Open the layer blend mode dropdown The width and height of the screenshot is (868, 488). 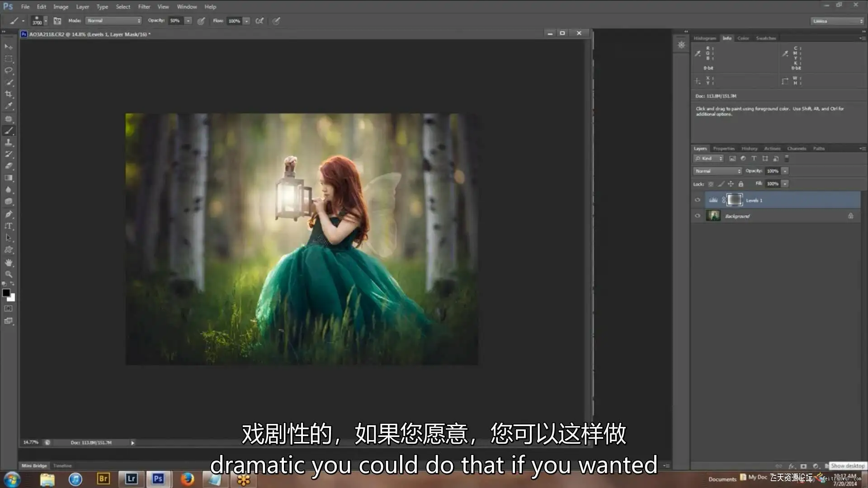click(717, 171)
